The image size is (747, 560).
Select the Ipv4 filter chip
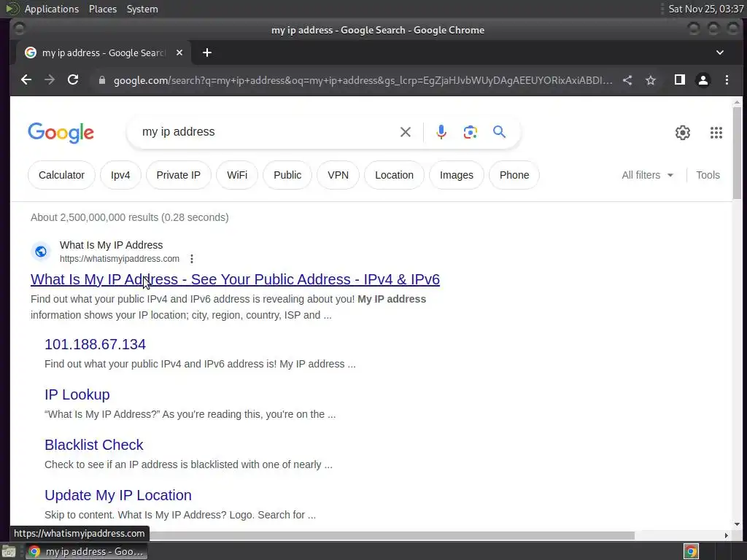click(120, 175)
